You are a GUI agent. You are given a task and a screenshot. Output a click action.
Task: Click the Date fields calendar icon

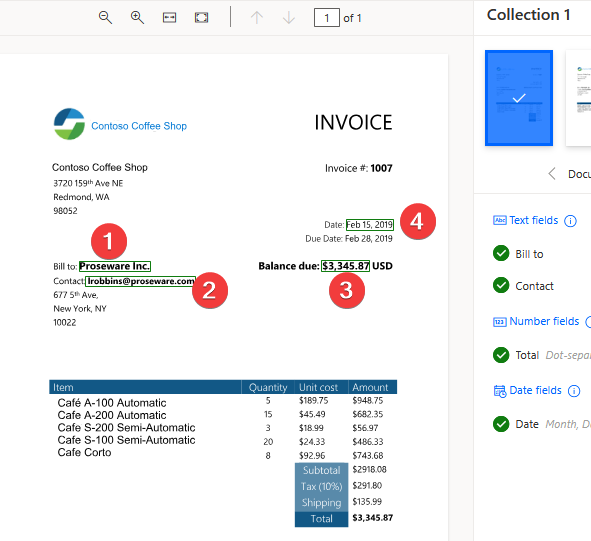click(500, 391)
